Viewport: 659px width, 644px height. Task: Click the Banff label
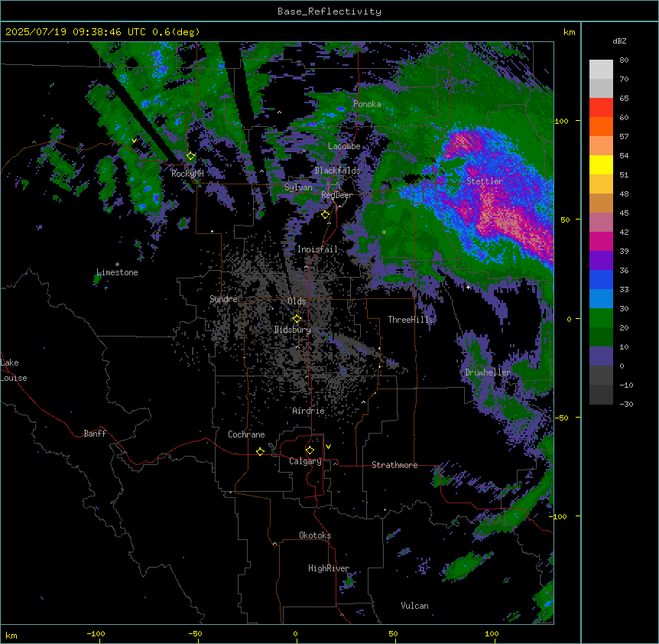[95, 434]
